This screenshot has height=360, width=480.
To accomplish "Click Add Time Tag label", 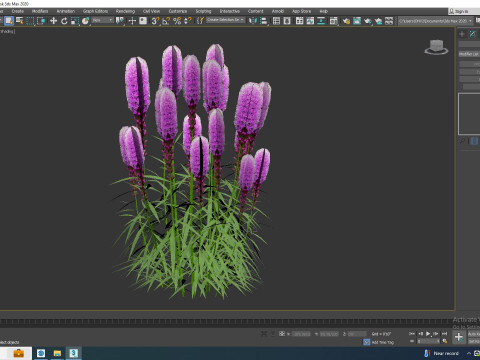I will 383,342.
